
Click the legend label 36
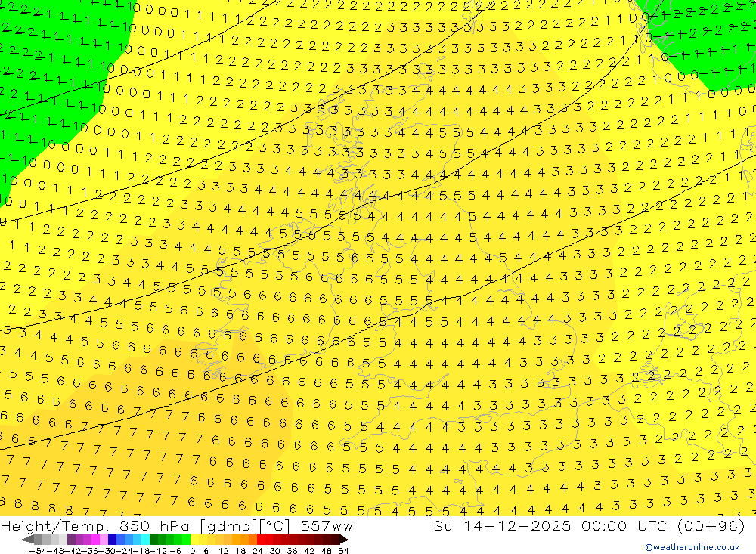coord(292,551)
